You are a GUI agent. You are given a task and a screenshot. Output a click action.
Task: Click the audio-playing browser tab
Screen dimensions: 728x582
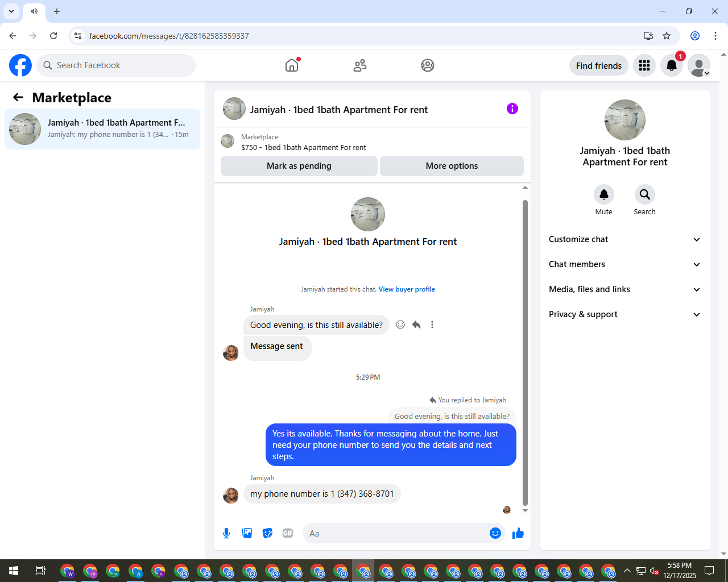tap(34, 11)
